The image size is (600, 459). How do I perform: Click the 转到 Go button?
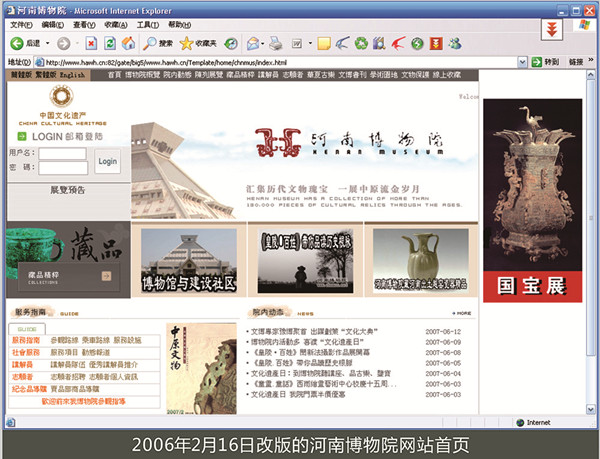[x=546, y=62]
